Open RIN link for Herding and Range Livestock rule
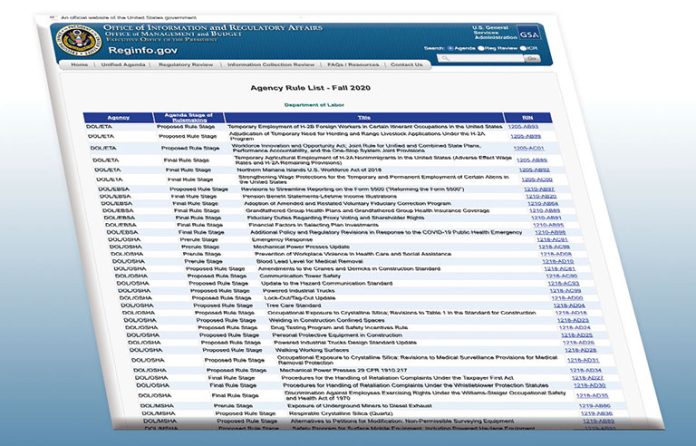Image resolution: width=696 pixels, height=446 pixels. coord(526,136)
